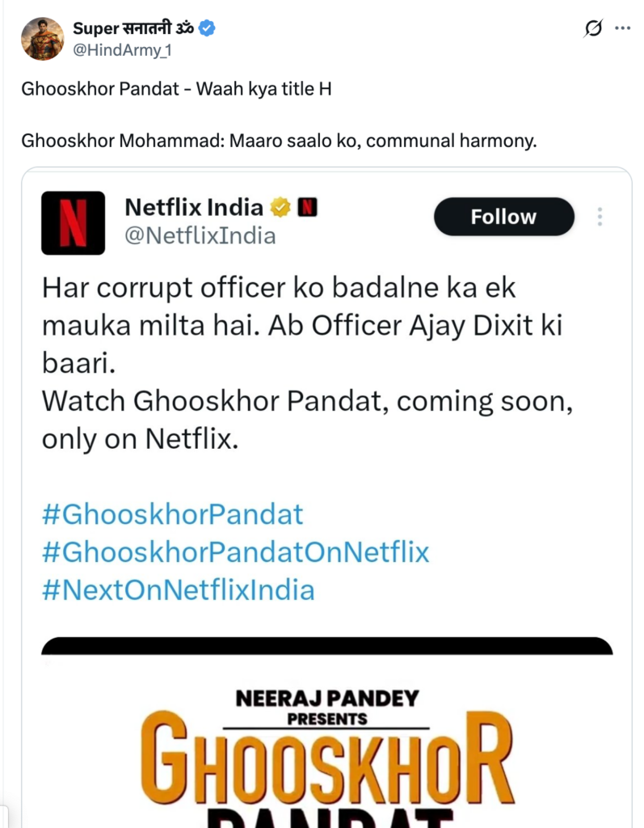Click the "Ghooskhor Mohammad" tweet line

click(x=279, y=141)
